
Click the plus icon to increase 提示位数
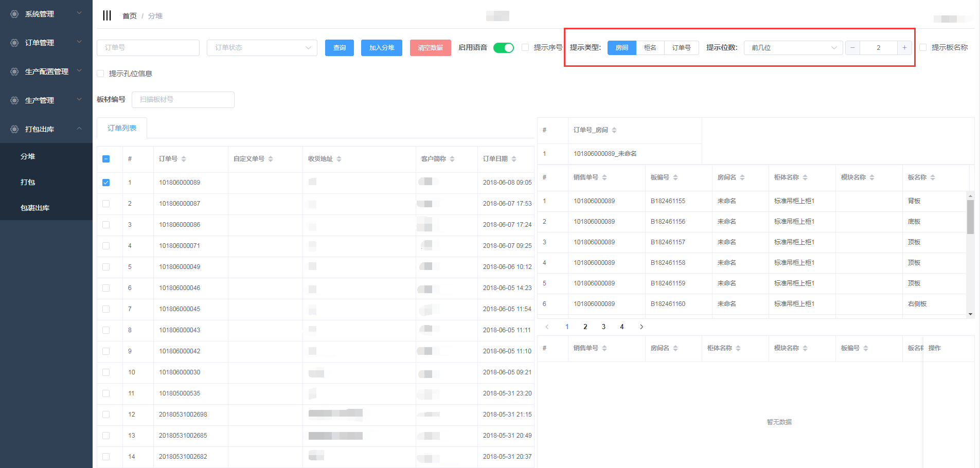click(x=904, y=48)
